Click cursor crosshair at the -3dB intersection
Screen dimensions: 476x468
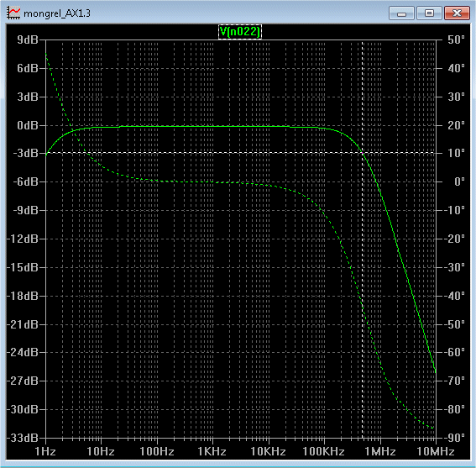tap(363, 153)
